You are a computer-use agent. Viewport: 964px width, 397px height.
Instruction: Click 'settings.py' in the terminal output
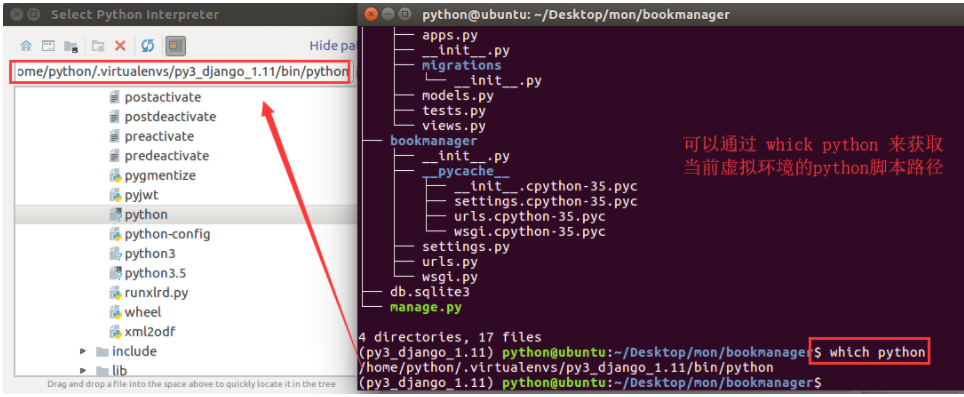(466, 246)
